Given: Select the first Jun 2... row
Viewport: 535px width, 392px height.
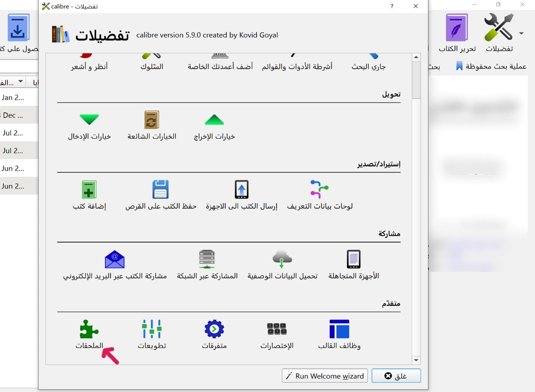Looking at the screenshot, I should pyautogui.click(x=19, y=168).
